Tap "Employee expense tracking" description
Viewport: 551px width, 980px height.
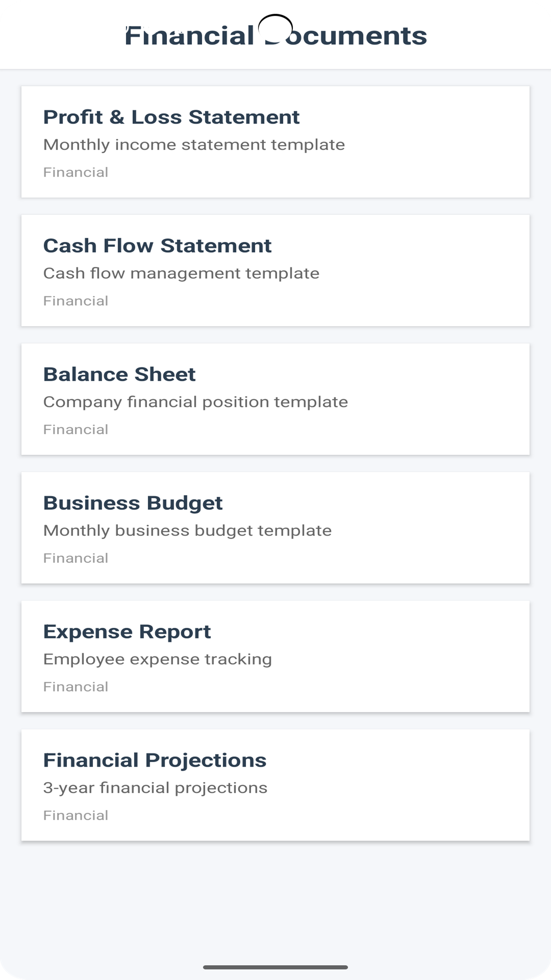pyautogui.click(x=157, y=659)
